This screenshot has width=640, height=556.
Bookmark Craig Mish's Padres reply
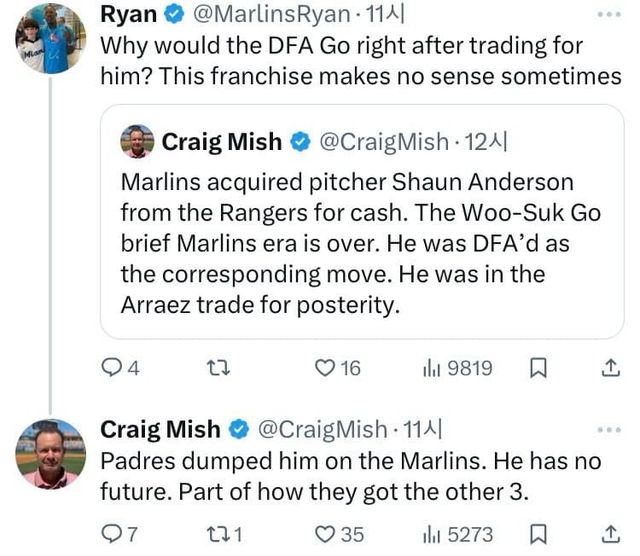click(537, 535)
